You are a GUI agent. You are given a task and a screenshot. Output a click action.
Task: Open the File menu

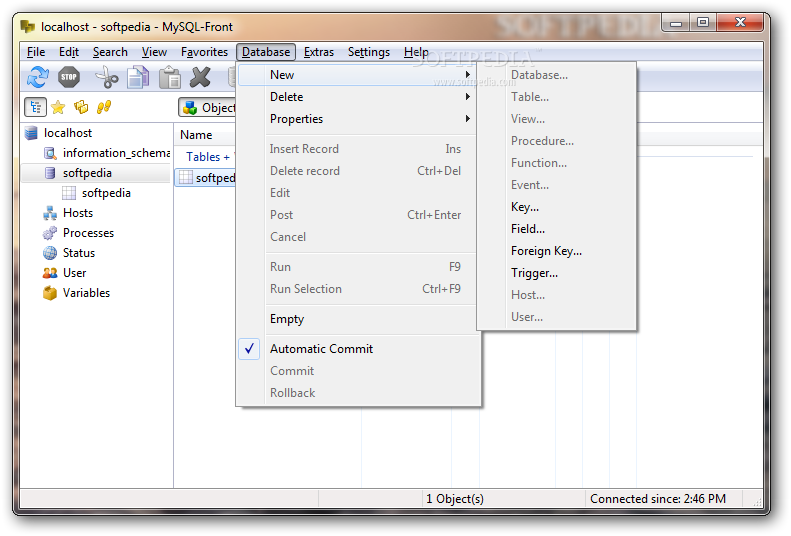[36, 52]
